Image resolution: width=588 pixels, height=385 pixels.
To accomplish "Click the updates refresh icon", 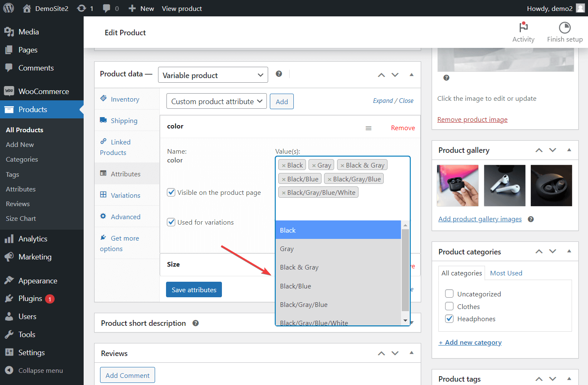I will [x=82, y=8].
